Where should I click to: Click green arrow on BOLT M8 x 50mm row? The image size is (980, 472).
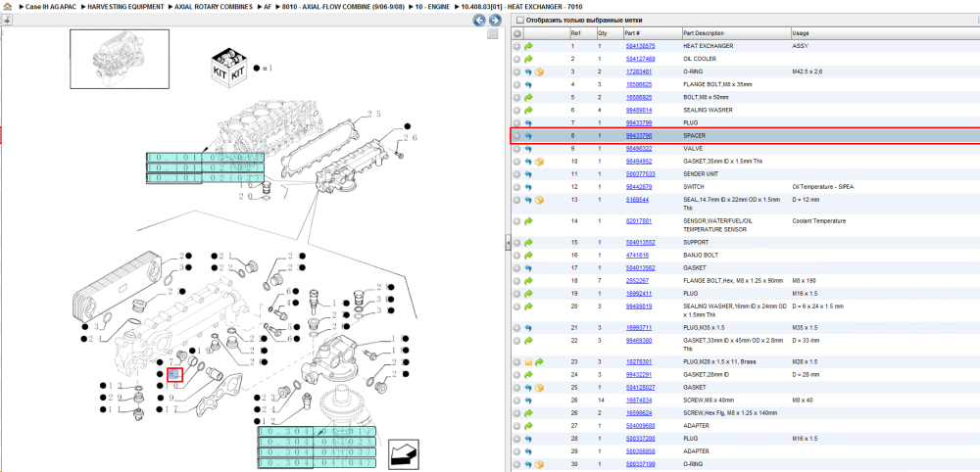528,97
